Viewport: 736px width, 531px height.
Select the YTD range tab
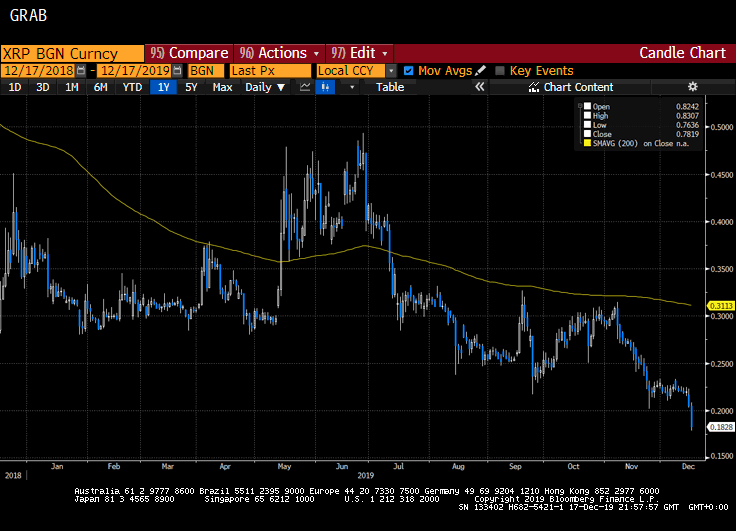pyautogui.click(x=132, y=87)
